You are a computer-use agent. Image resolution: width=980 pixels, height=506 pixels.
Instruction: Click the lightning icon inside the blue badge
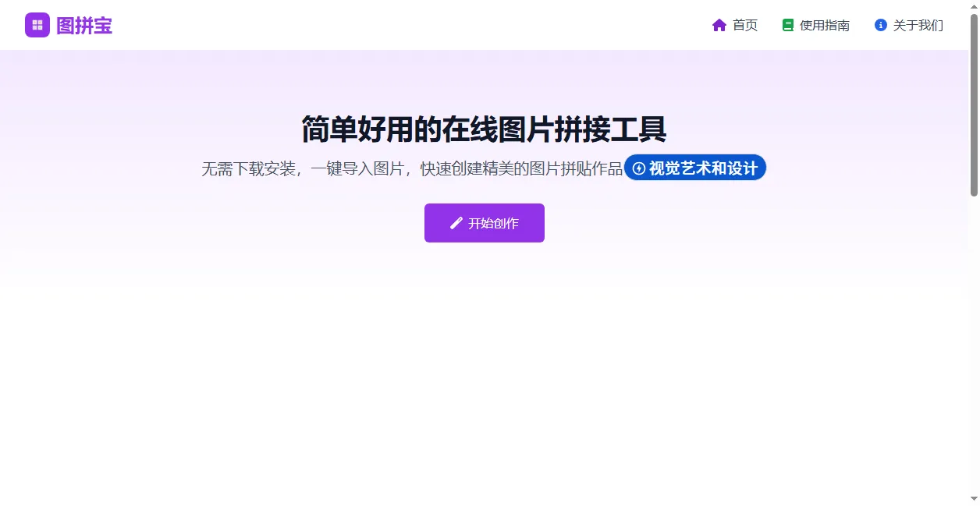640,167
